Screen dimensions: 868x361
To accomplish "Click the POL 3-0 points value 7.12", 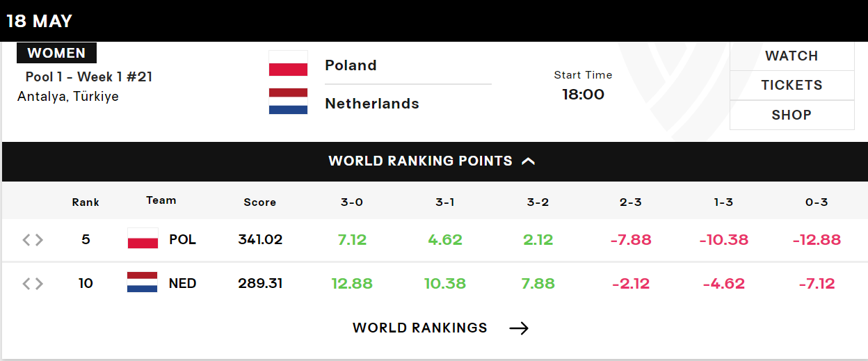I will pyautogui.click(x=352, y=240).
